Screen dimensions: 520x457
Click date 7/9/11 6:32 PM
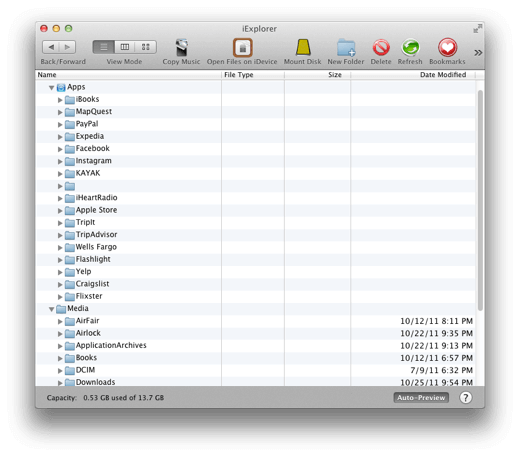441,370
